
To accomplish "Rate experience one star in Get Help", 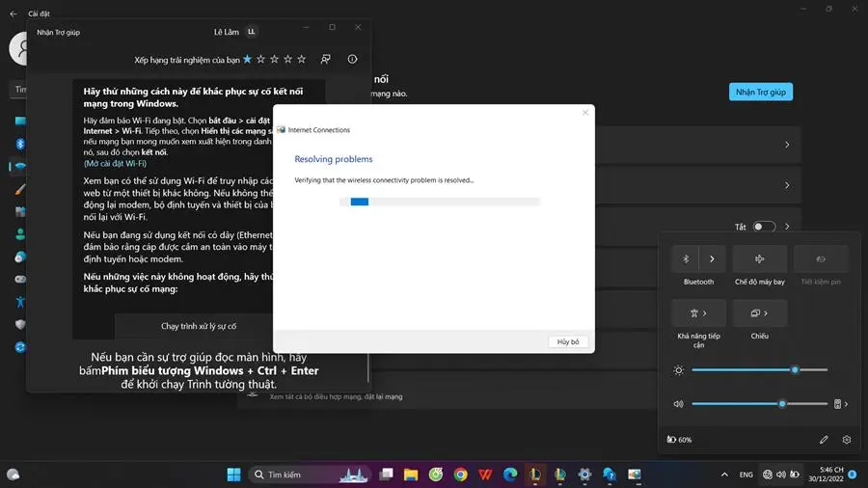I will tap(248, 59).
